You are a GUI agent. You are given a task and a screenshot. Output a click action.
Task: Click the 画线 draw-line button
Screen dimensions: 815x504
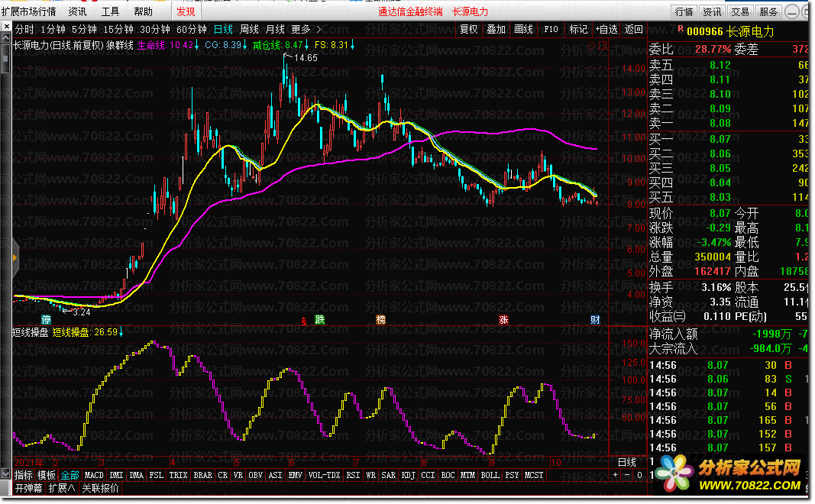click(523, 29)
